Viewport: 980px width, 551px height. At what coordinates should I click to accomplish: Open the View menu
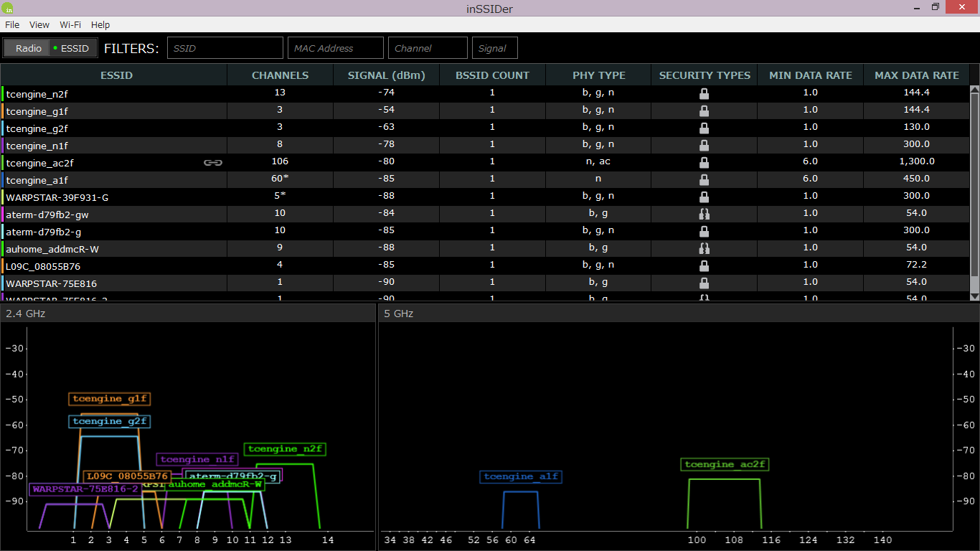(39, 24)
